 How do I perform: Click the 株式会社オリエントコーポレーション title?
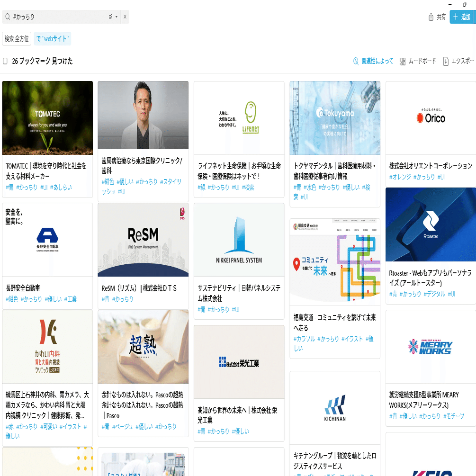click(x=431, y=166)
